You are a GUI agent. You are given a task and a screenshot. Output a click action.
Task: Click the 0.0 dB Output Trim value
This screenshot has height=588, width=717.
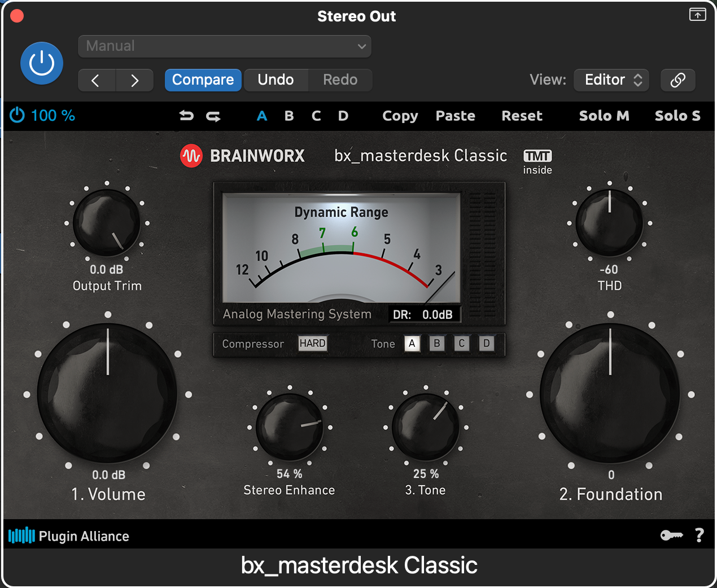click(x=106, y=270)
